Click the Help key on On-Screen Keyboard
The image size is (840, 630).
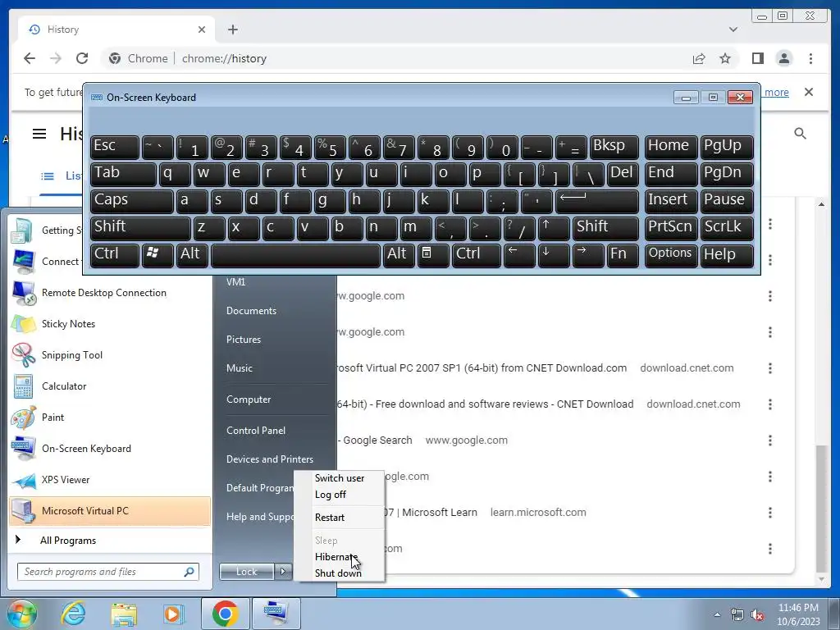click(x=727, y=254)
